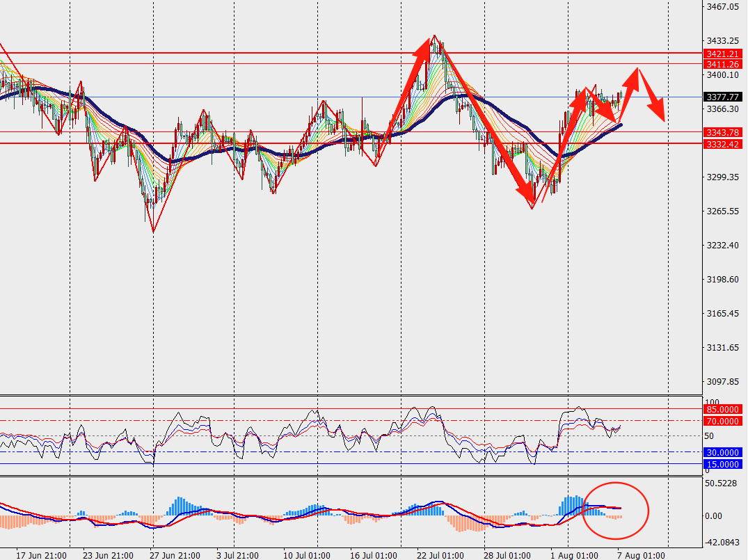Select the red 3343.78 level tag
This screenshot has height=560, width=748.
tap(723, 132)
